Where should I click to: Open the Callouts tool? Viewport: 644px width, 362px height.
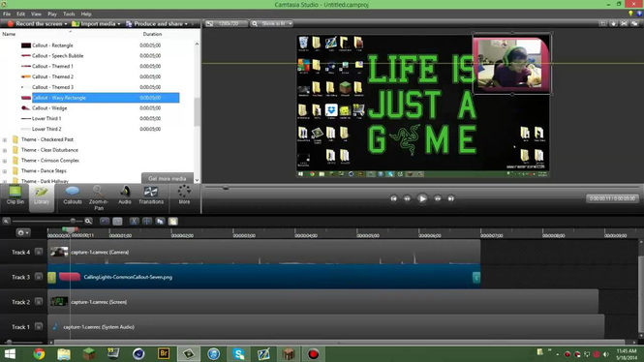(73, 196)
